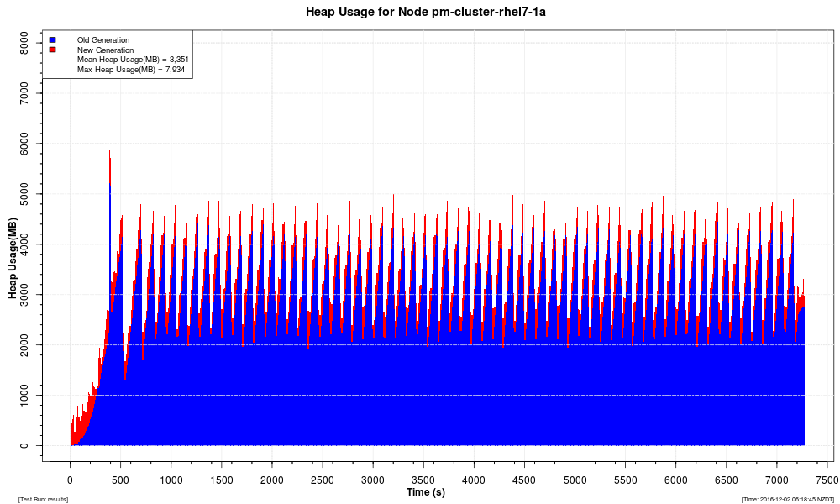Click the Time 2016-12-02 timestamp footer
The height and width of the screenshot is (504, 840).
tap(787, 499)
